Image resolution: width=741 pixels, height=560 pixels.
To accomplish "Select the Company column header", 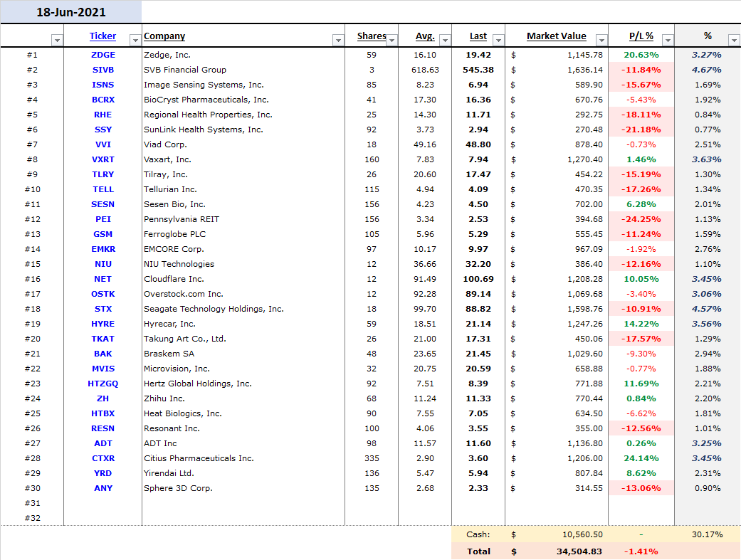I will click(164, 36).
